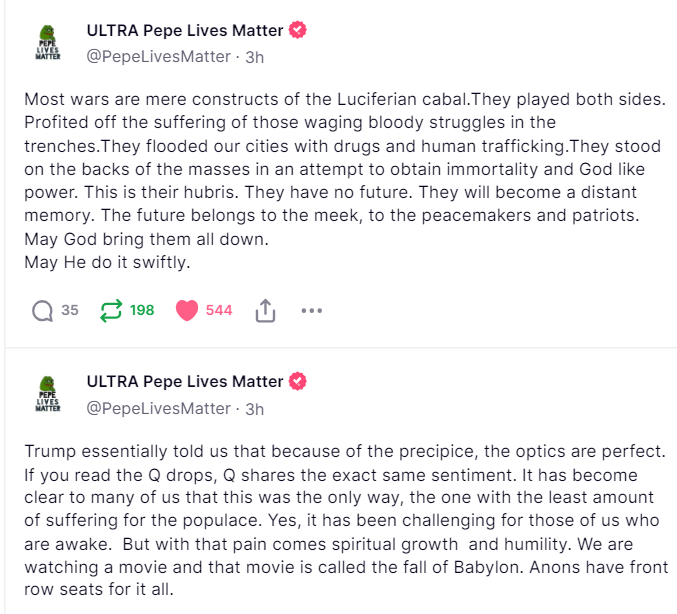Open the first post's ULTRA Pepe Lives Matter name
This screenshot has width=677, height=614.
[185, 31]
